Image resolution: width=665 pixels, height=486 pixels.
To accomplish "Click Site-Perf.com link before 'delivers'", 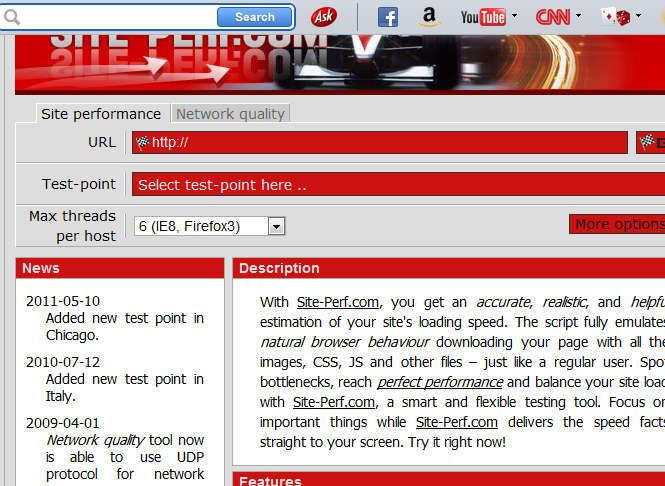I will [457, 422].
